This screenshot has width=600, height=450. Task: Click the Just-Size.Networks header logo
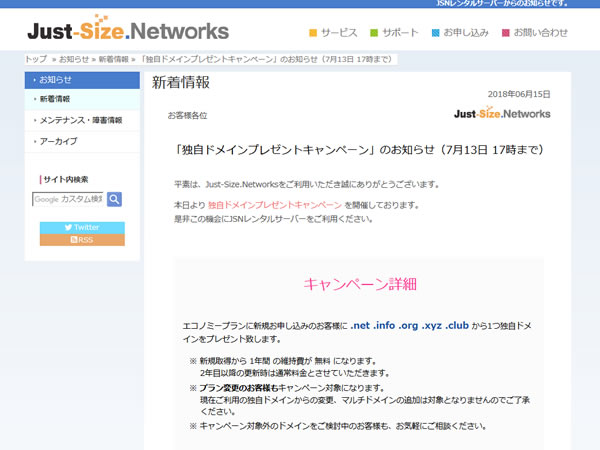(128, 28)
